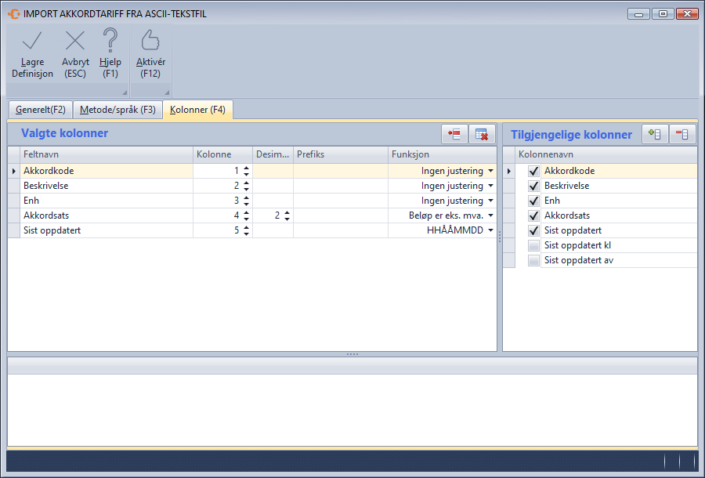This screenshot has height=478, width=705.
Task: Switch to the Generelt(F2) tab
Action: point(40,109)
